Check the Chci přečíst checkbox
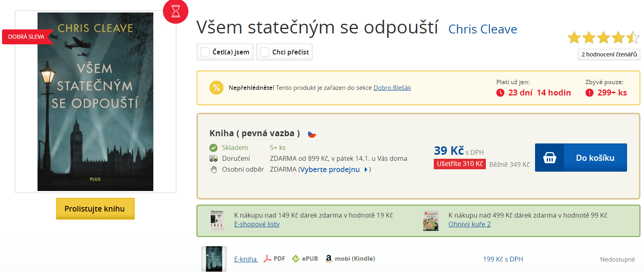This screenshot has height=272, width=644. [x=265, y=52]
